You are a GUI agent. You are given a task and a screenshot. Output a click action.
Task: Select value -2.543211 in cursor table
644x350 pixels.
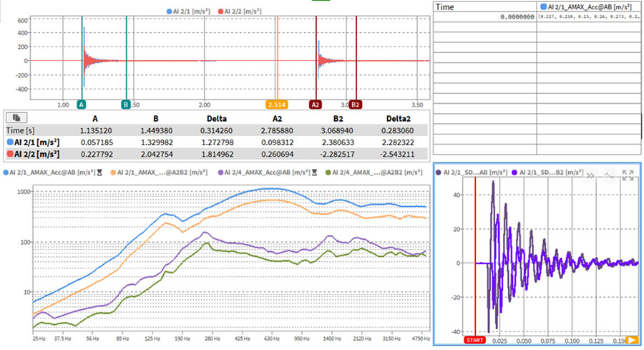tap(398, 155)
